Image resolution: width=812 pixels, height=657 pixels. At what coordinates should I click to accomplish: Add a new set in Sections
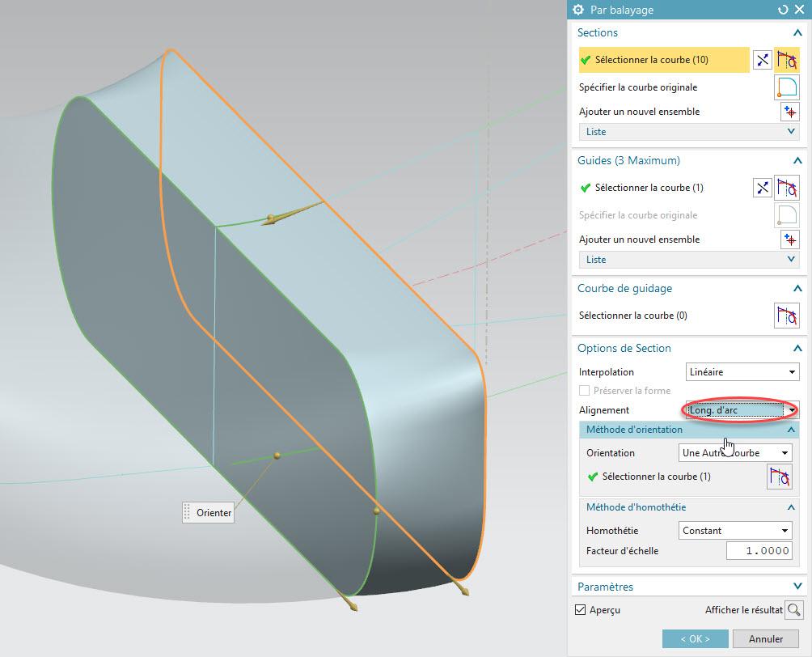click(x=789, y=112)
